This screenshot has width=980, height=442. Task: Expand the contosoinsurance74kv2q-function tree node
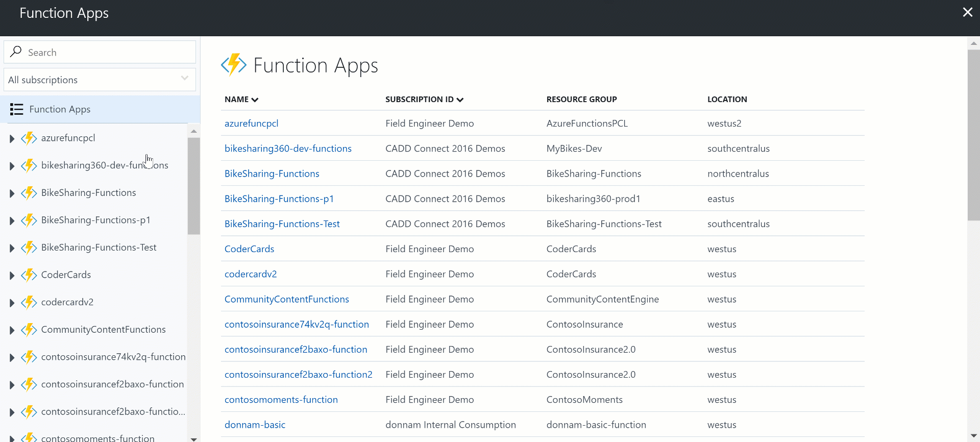(12, 357)
